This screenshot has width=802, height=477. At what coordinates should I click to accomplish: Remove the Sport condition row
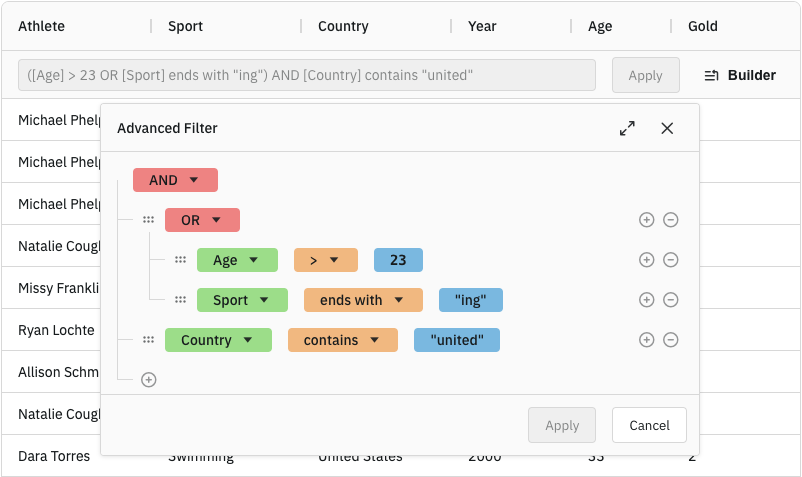tap(671, 300)
